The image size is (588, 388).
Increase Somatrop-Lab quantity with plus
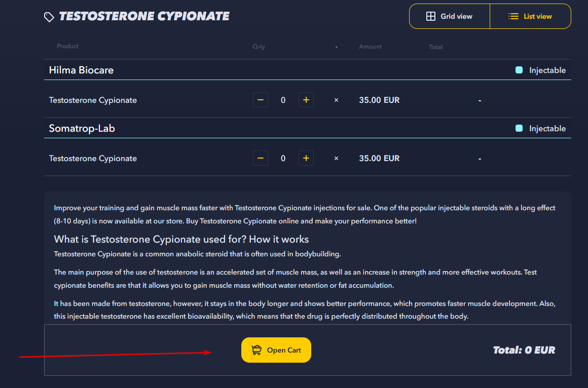point(306,158)
